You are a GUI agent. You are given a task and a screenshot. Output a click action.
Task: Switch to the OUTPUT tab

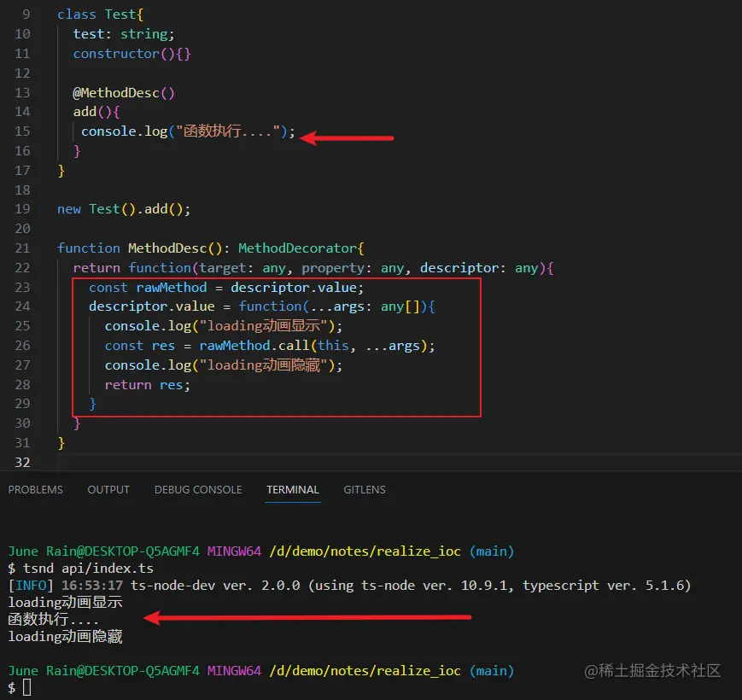(108, 489)
